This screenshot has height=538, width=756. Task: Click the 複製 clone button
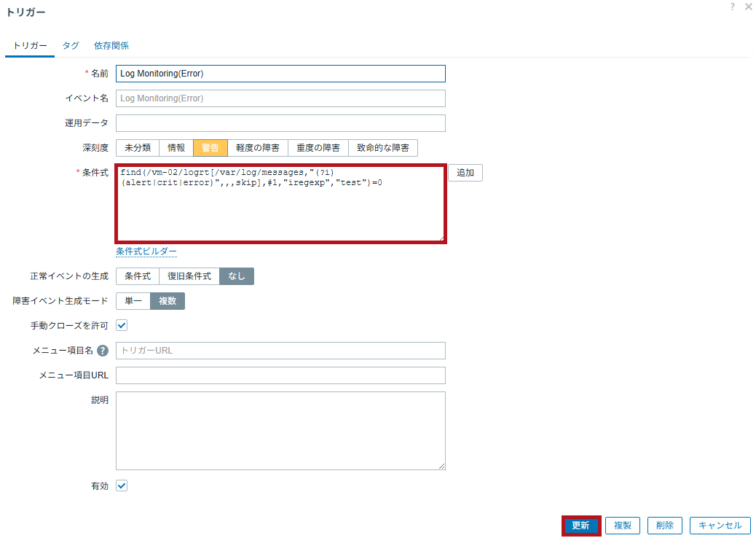tap(622, 526)
